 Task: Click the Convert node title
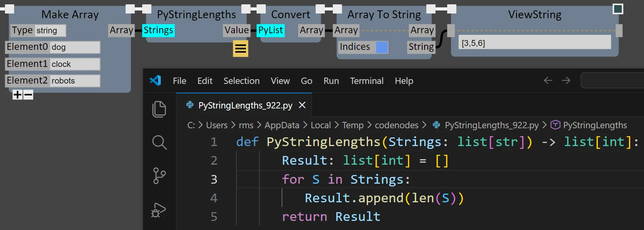coord(291,15)
